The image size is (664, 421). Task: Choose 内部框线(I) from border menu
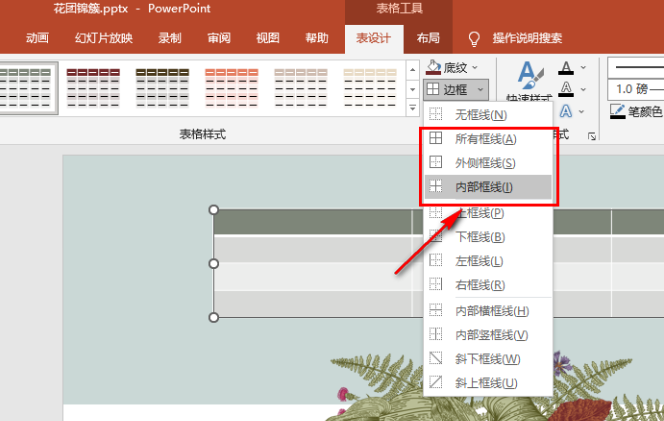click(x=488, y=187)
